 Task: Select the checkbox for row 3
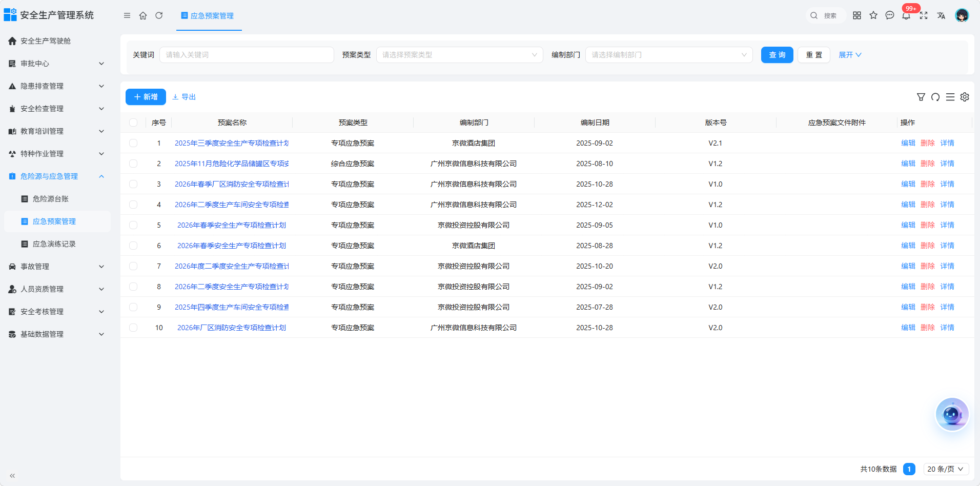point(133,184)
